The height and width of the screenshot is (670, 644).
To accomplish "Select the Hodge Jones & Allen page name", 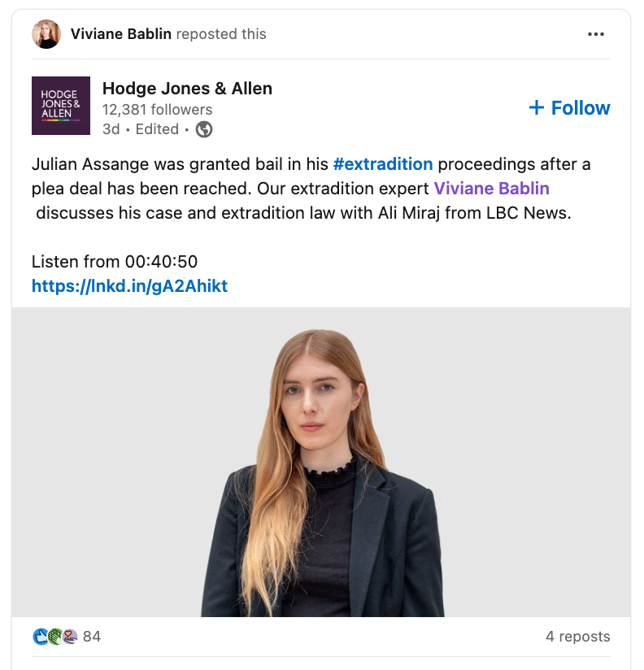I will (186, 89).
